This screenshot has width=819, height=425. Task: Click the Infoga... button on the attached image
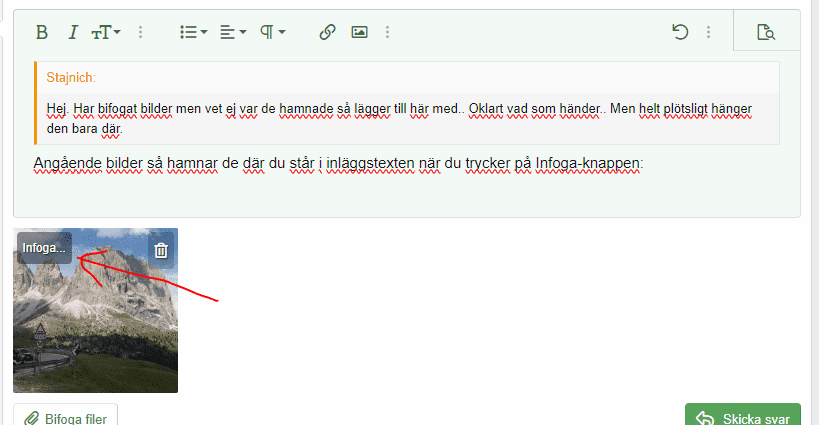[44, 248]
